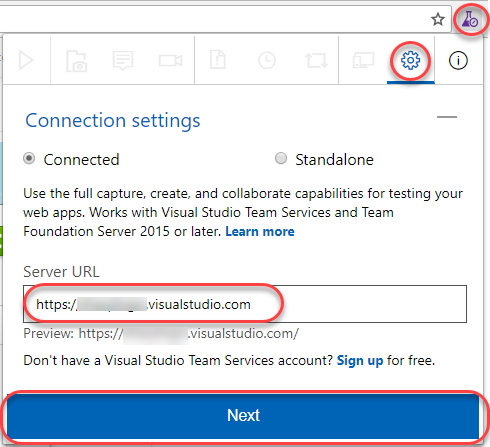Open session timeline clock icon

click(x=267, y=60)
